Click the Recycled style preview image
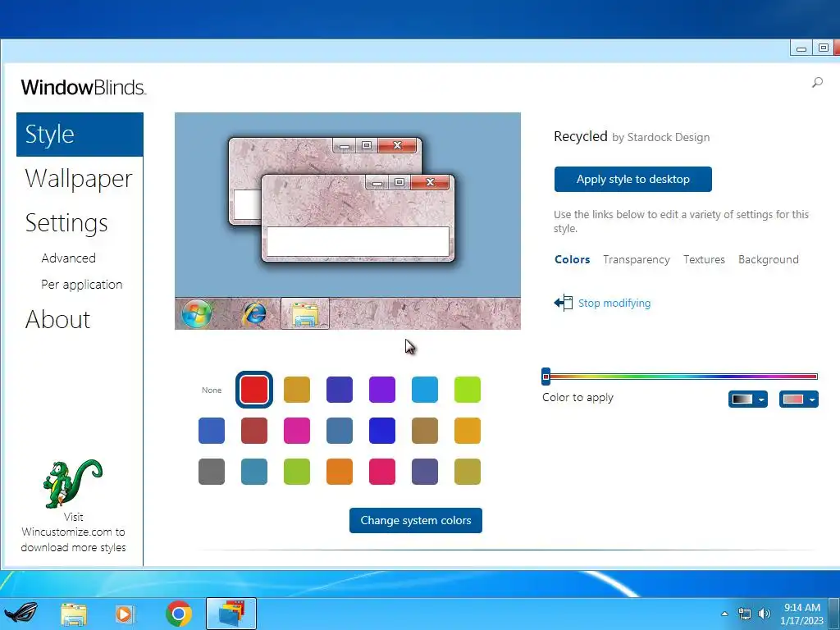Image resolution: width=840 pixels, height=630 pixels. [x=348, y=221]
